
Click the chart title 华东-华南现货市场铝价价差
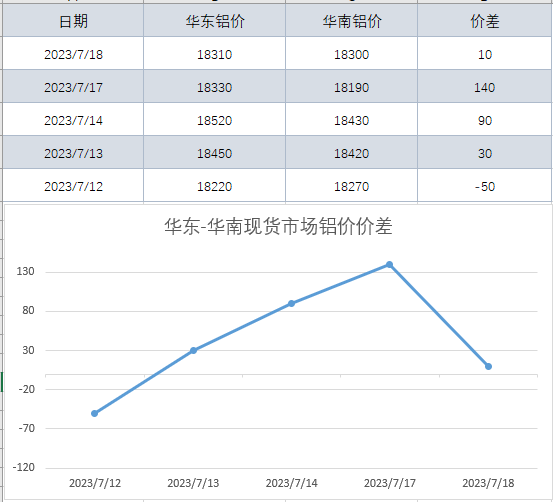coord(278,226)
